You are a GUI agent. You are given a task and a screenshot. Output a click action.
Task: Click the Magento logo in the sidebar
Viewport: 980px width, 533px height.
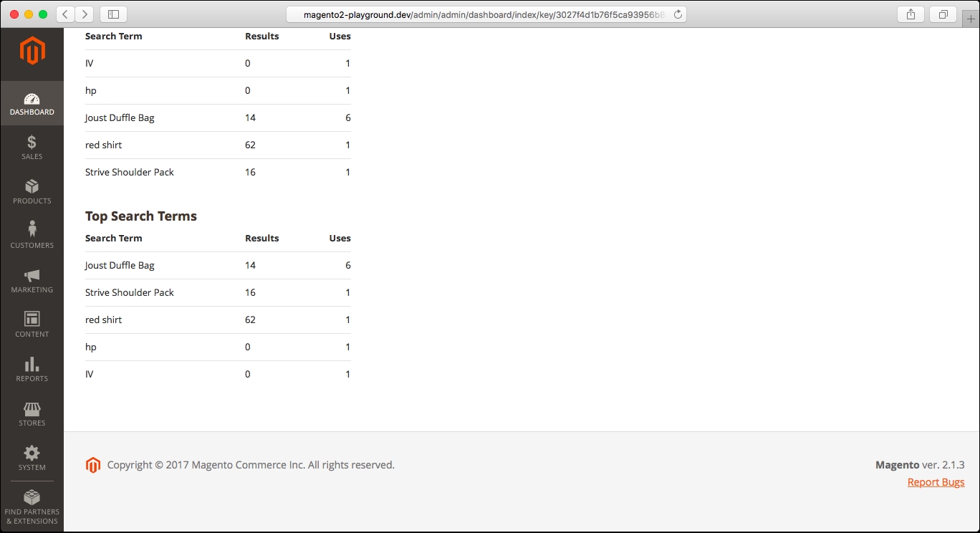tap(32, 52)
